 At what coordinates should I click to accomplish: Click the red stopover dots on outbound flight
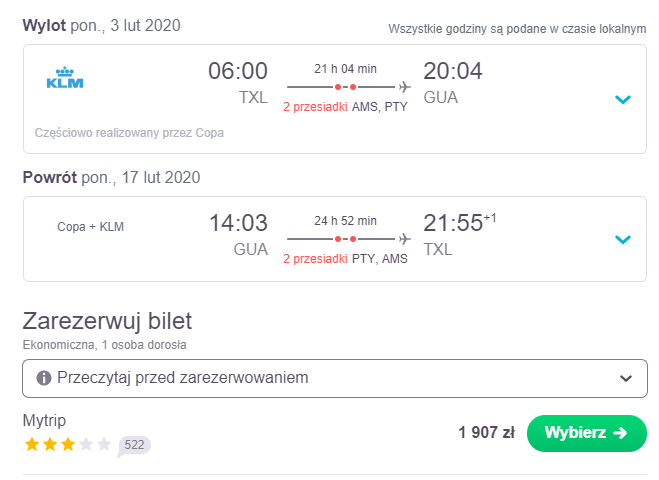tap(345, 87)
